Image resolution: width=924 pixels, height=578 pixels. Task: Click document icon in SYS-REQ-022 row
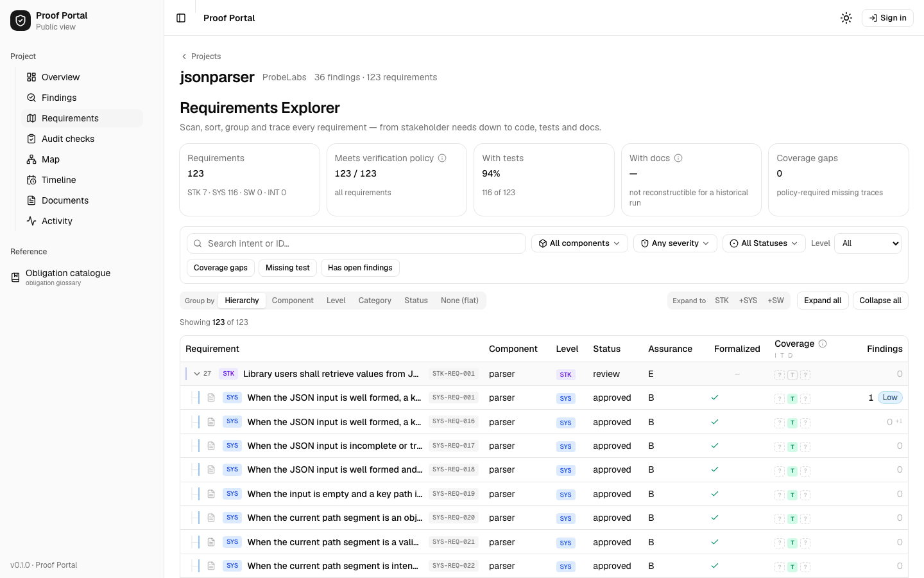pyautogui.click(x=211, y=566)
